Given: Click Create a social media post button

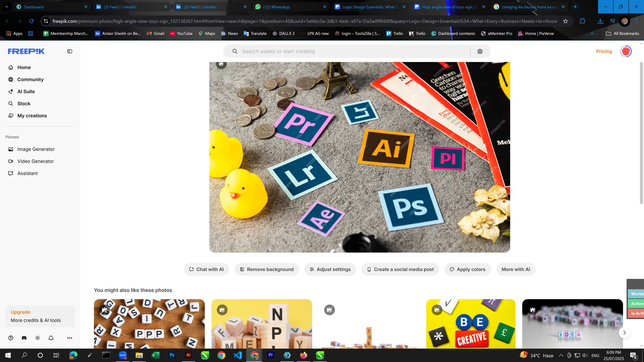Looking at the screenshot, I should pos(400,269).
